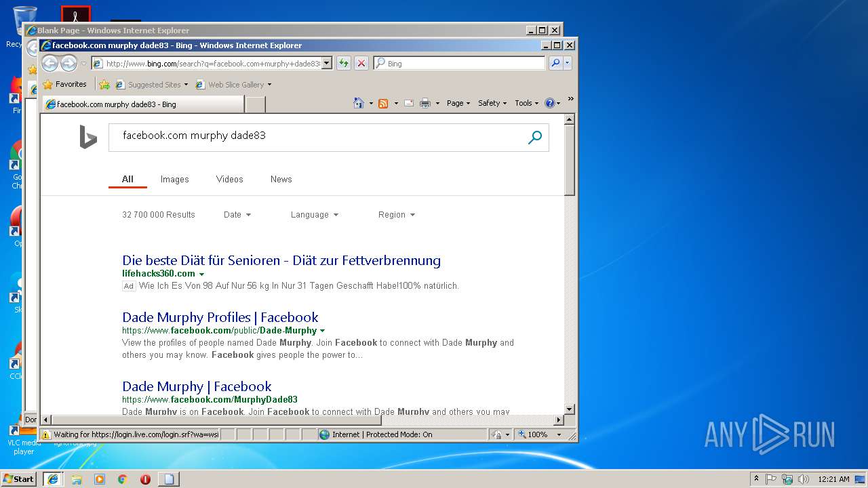
Task: Open the Print dropdown arrow
Action: tap(437, 104)
